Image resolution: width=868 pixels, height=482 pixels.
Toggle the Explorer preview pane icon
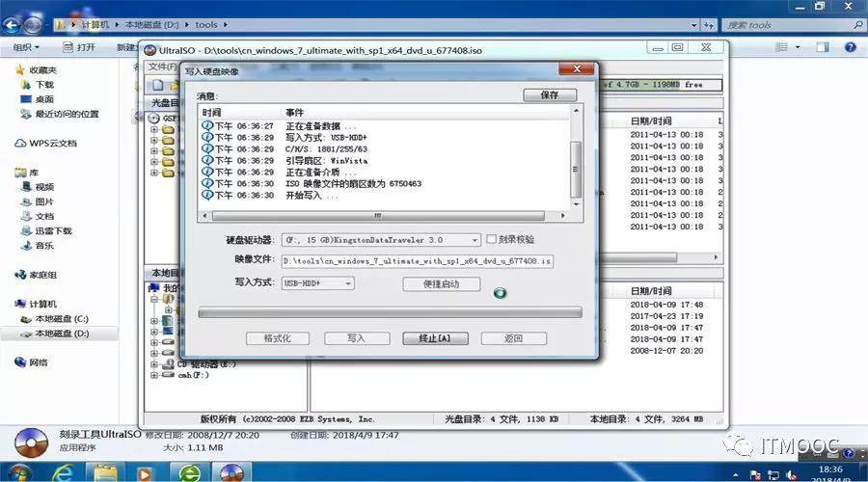(823, 47)
